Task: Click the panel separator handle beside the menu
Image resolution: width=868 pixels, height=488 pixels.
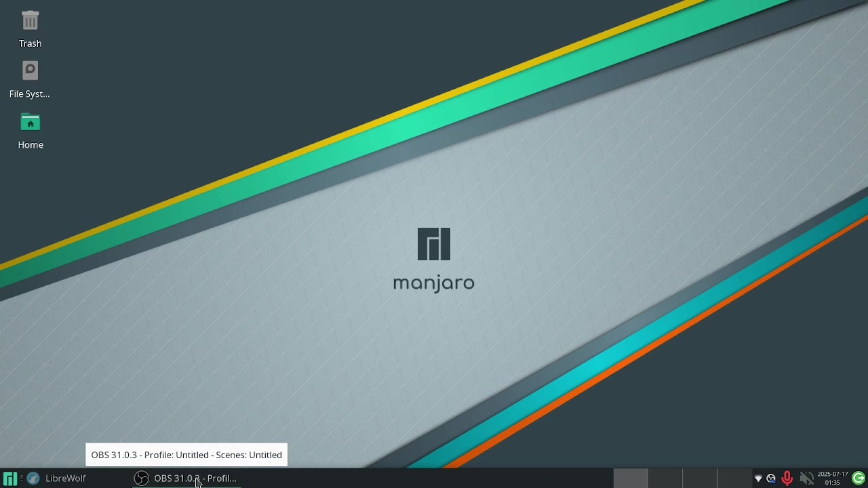Action: [x=22, y=479]
